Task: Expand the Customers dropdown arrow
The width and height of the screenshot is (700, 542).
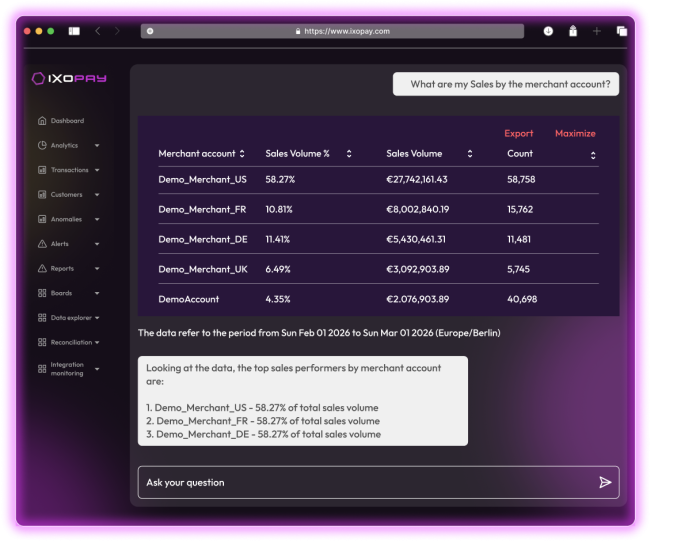Action: click(97, 195)
